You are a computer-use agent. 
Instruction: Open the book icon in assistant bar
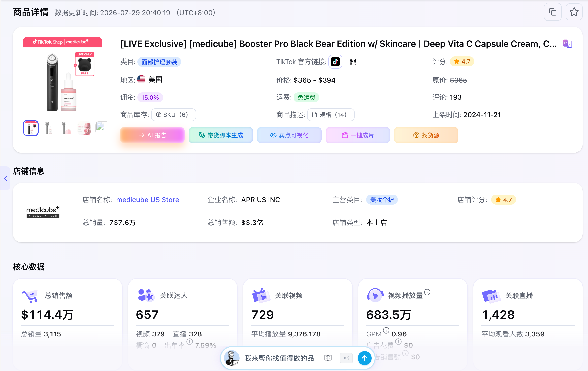point(328,358)
